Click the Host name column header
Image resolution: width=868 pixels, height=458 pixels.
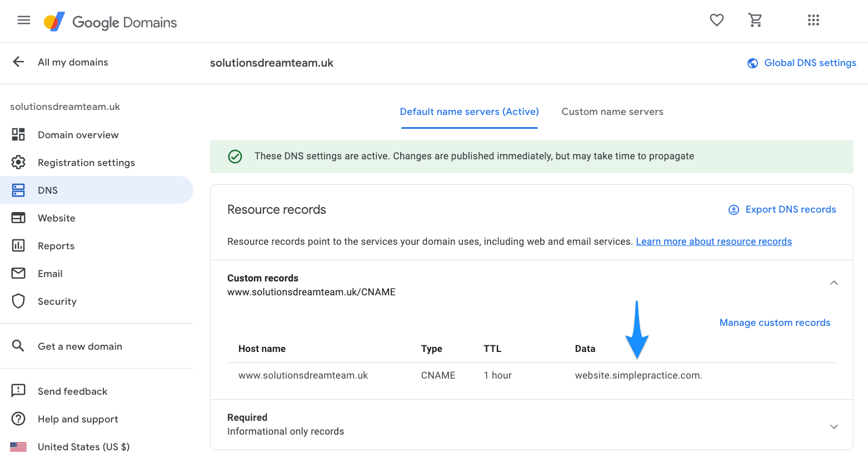click(x=262, y=349)
